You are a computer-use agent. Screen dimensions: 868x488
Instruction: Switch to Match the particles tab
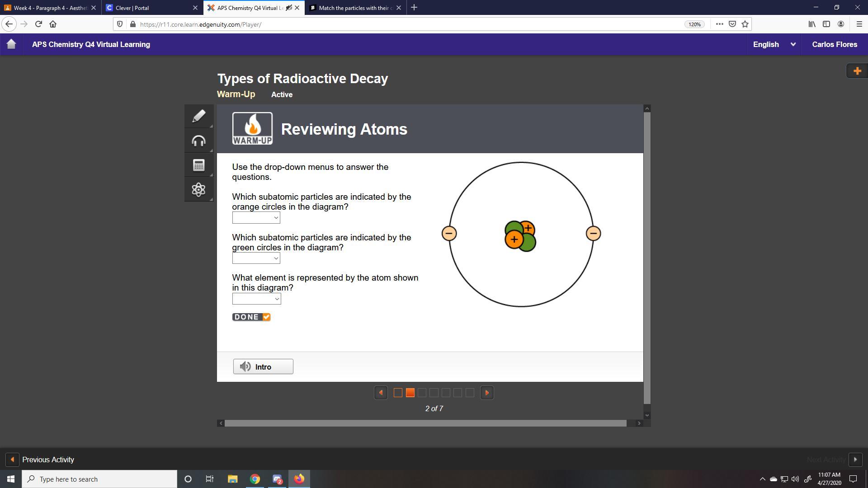point(350,8)
